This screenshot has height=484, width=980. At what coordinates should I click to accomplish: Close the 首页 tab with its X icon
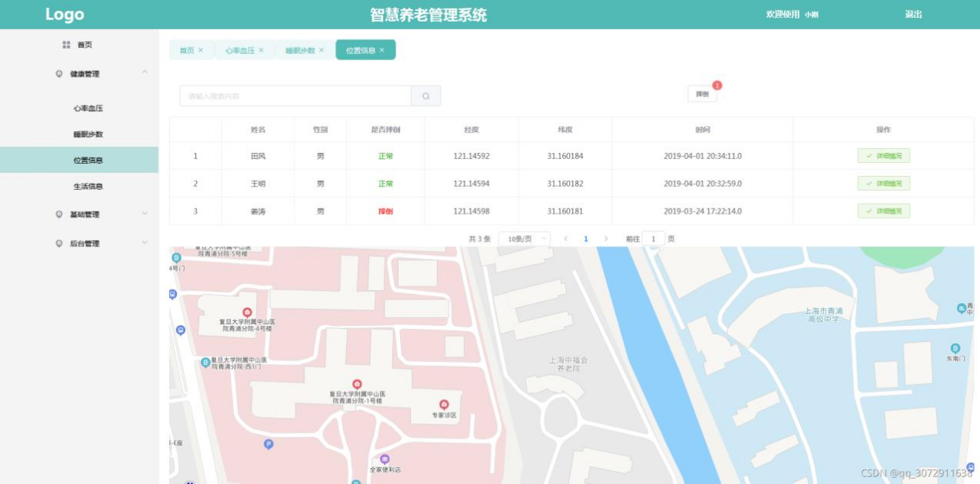pyautogui.click(x=201, y=50)
